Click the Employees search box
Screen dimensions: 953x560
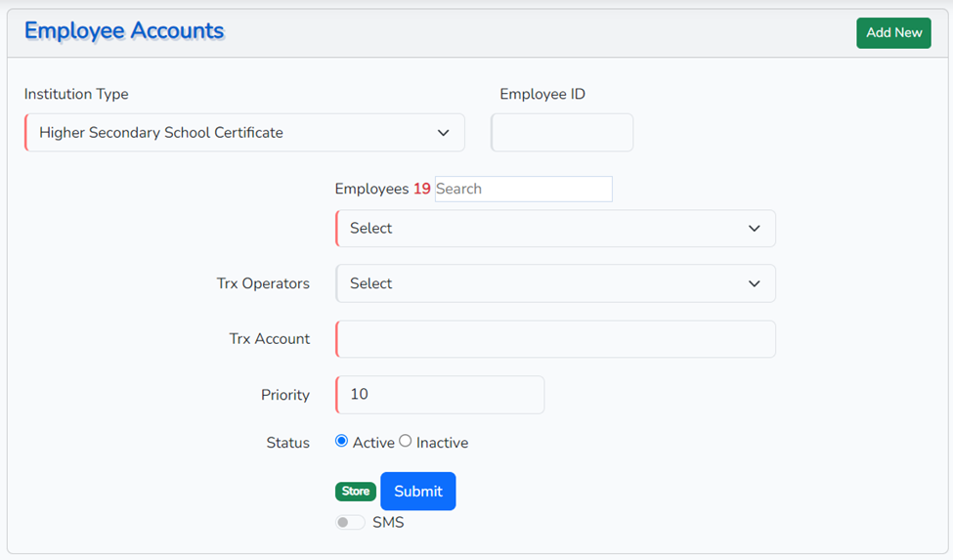tap(523, 189)
